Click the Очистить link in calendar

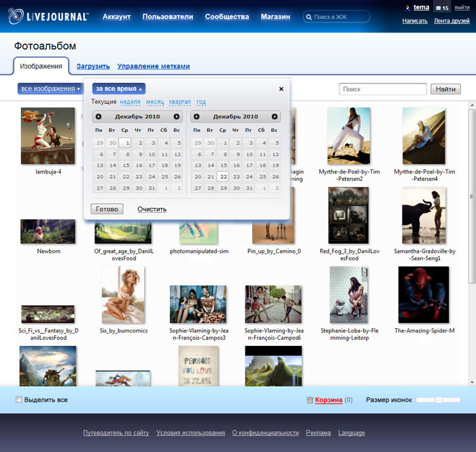point(152,209)
